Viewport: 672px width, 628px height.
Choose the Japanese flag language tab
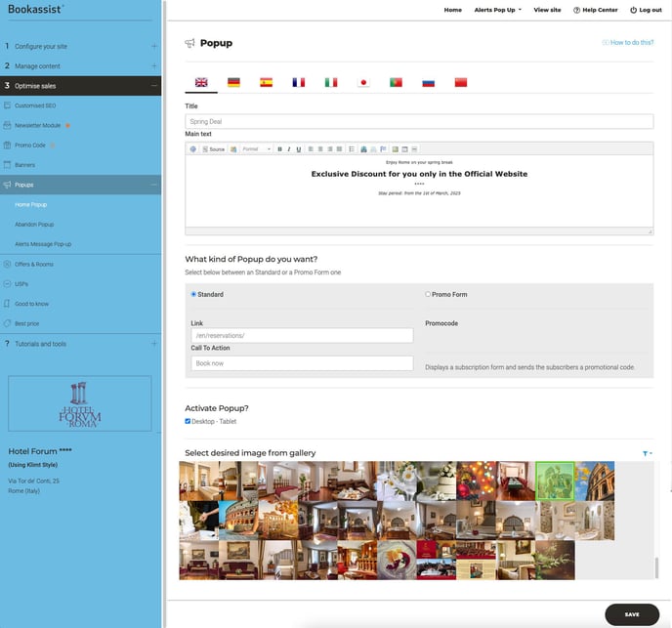click(363, 83)
